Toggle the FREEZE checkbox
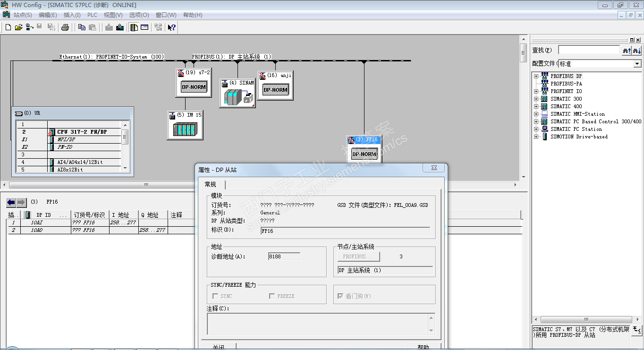The height and width of the screenshot is (350, 644). (x=272, y=296)
